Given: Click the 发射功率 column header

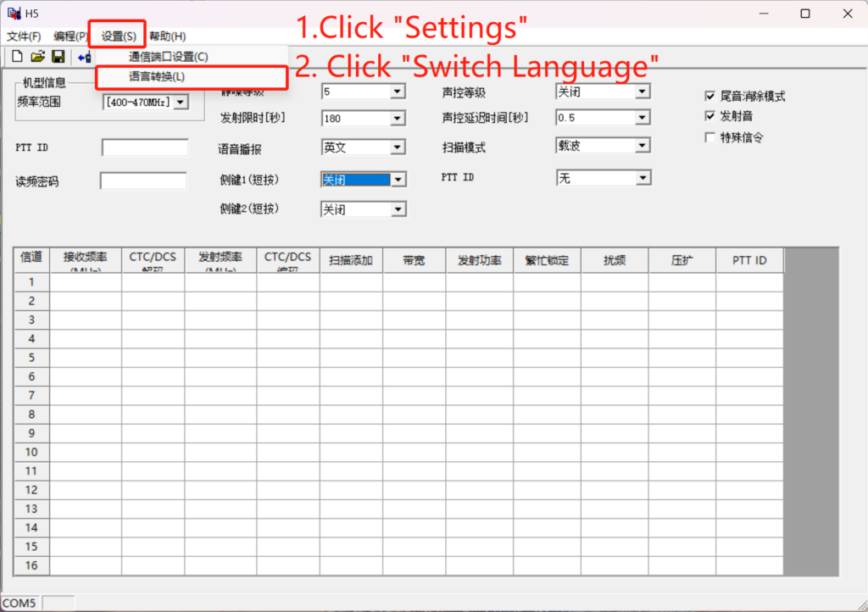Looking at the screenshot, I should 480,260.
